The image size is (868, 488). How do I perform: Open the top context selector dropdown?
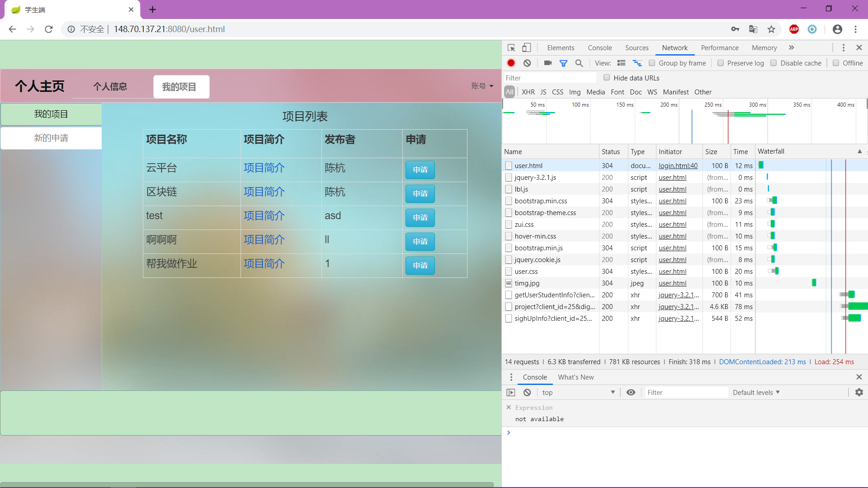coord(578,392)
